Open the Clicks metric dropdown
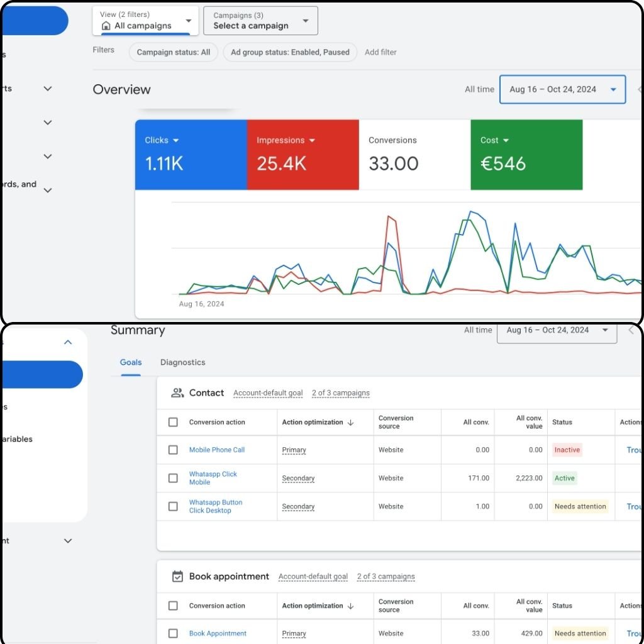The width and height of the screenshot is (644, 644). (176, 141)
